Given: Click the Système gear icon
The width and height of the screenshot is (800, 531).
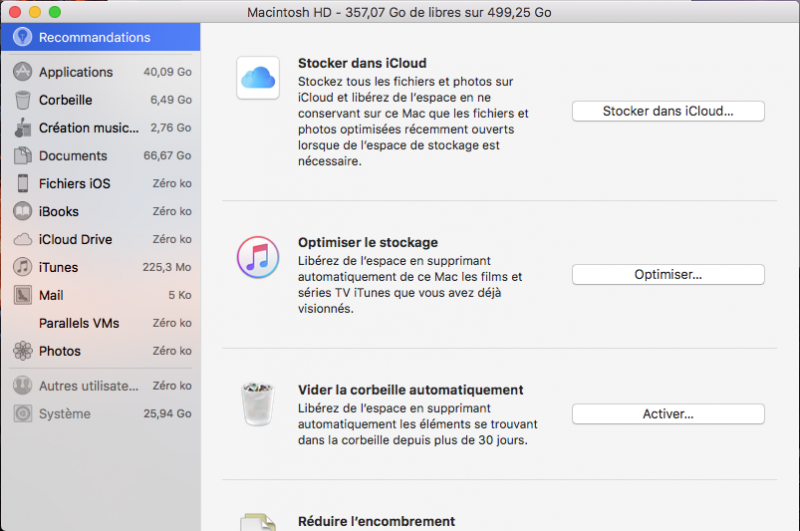Looking at the screenshot, I should 22,414.
